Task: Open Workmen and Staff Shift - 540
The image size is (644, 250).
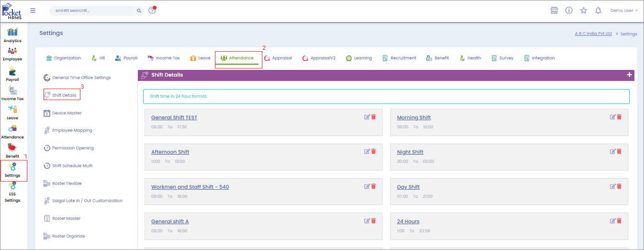Action: click(190, 187)
